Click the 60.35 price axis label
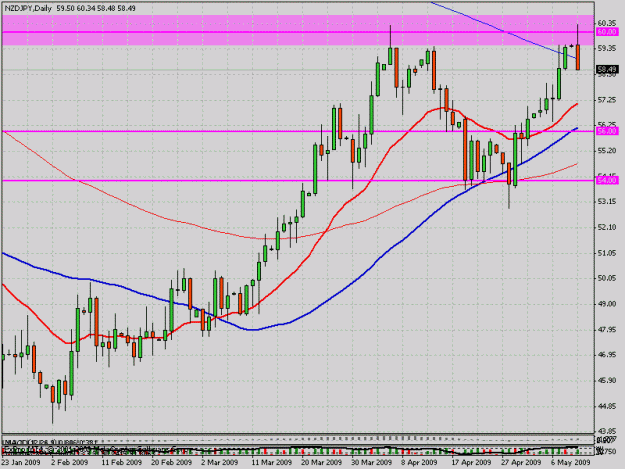 click(607, 23)
